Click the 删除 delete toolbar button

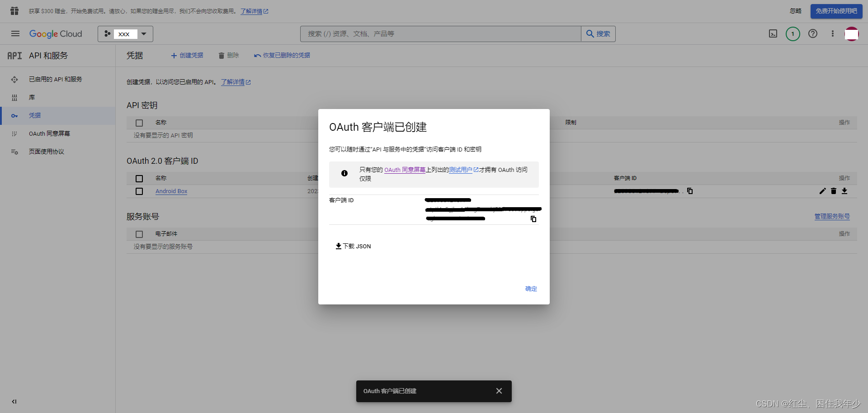[229, 55]
